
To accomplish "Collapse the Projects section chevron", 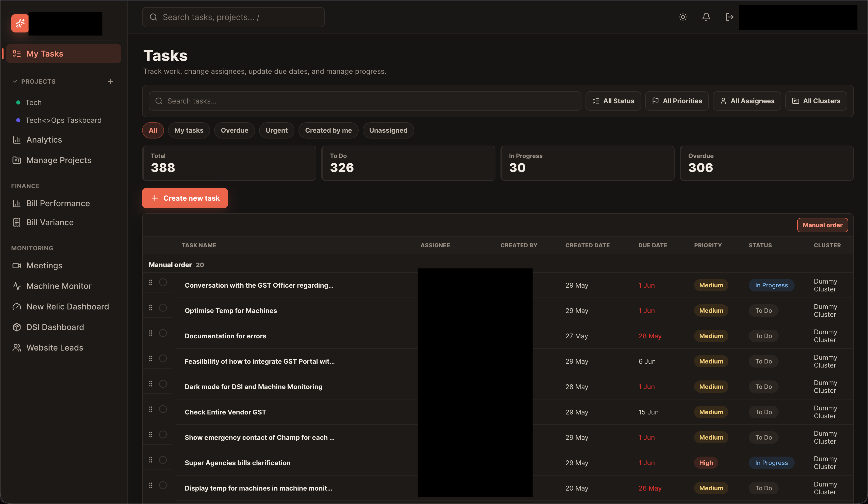I will [14, 82].
